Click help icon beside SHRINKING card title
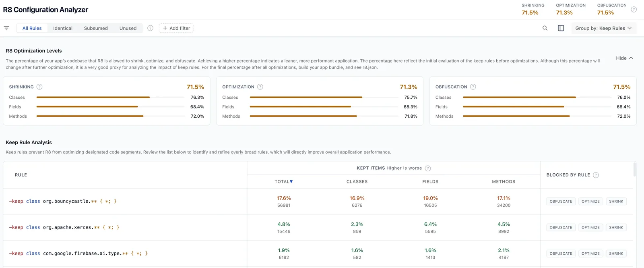 (39, 87)
